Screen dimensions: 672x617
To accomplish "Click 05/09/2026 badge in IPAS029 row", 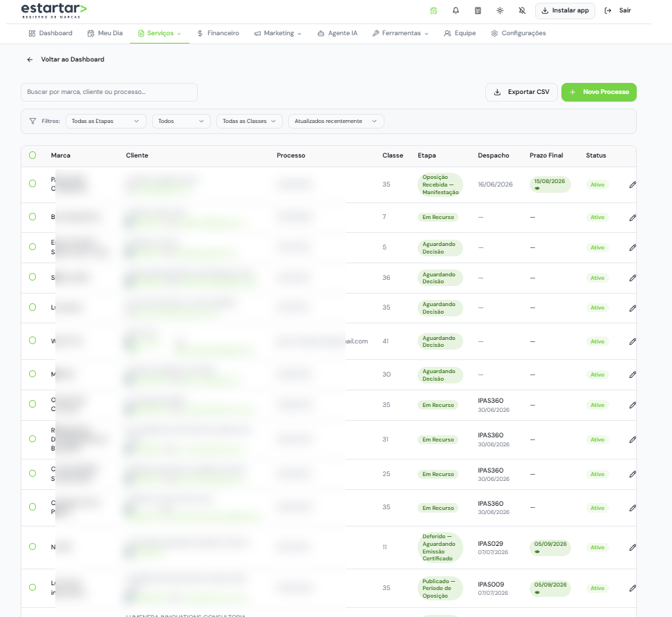I will [x=550, y=547].
